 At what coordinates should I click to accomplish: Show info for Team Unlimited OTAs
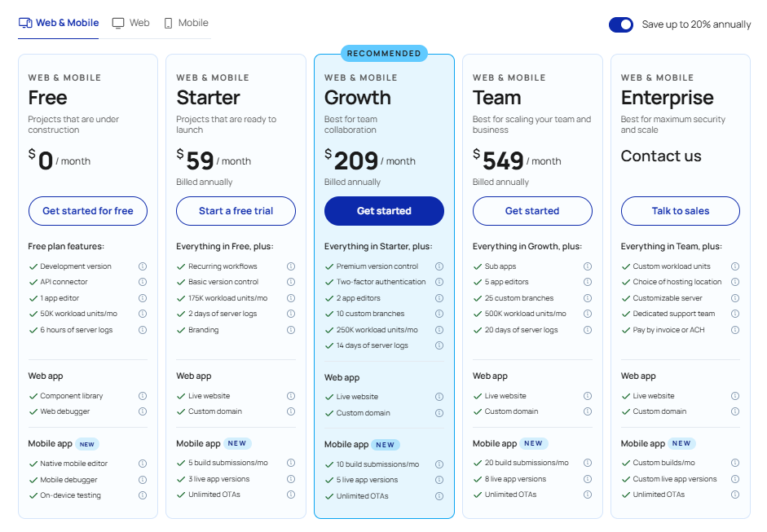588,495
